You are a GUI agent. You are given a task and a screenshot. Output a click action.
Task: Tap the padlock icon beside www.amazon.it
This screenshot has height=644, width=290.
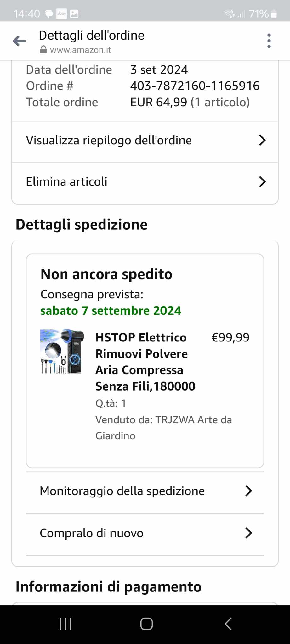(43, 50)
